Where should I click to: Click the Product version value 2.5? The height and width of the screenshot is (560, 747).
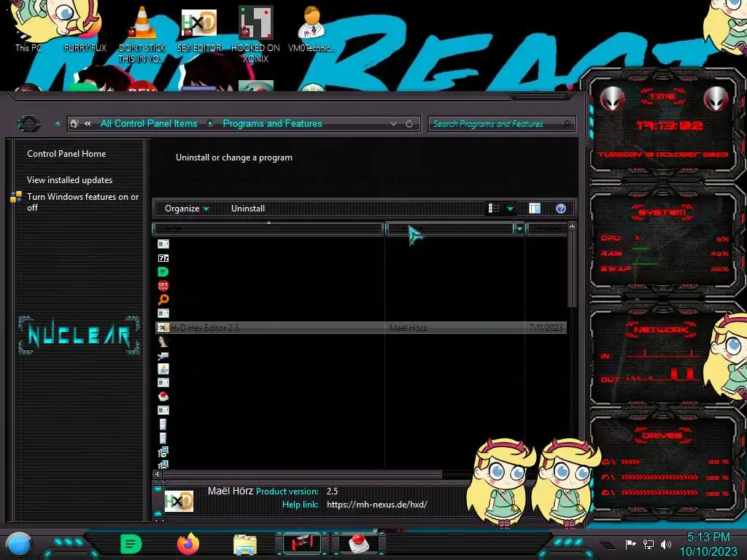coord(332,491)
